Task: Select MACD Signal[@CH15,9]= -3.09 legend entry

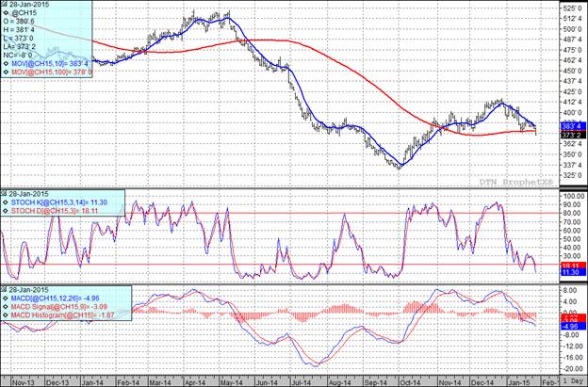Action: tap(58, 307)
